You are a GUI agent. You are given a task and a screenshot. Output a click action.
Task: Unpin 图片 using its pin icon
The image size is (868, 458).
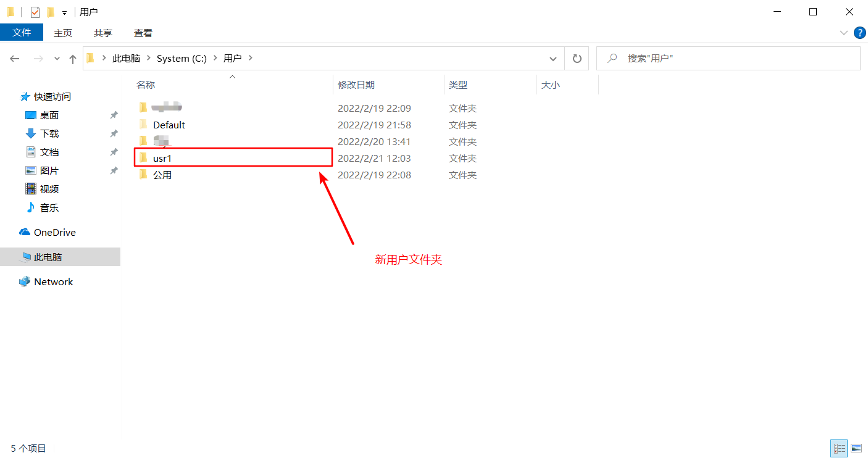point(114,170)
